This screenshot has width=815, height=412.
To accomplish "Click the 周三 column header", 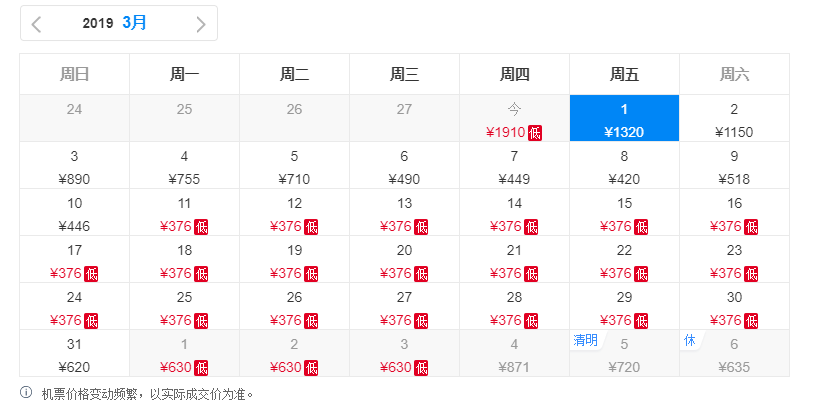I will tap(404, 74).
